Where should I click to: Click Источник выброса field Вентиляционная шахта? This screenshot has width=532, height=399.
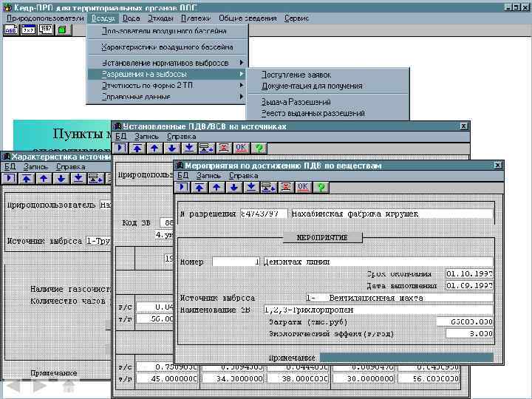tap(400, 298)
